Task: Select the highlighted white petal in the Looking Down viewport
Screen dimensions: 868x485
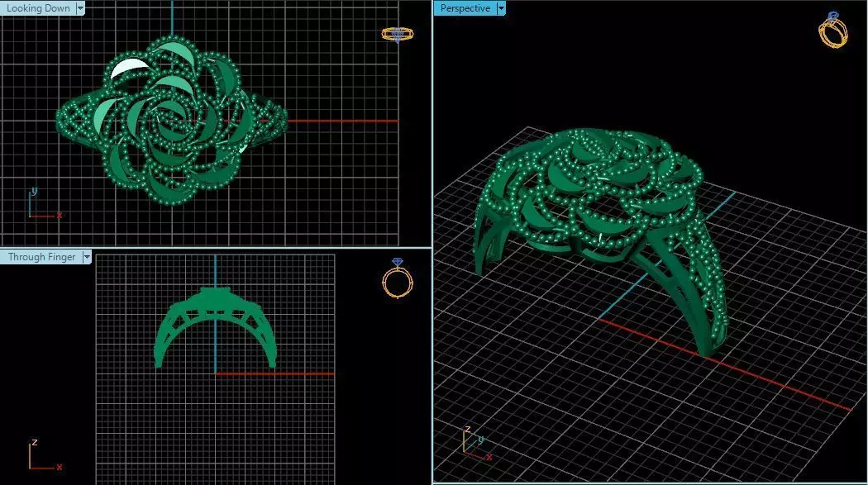Action: [128, 68]
